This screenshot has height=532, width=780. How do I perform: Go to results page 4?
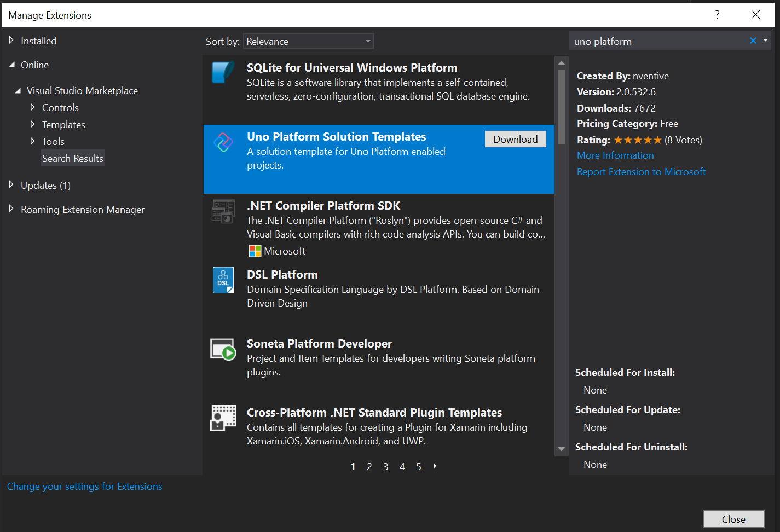[x=402, y=467]
